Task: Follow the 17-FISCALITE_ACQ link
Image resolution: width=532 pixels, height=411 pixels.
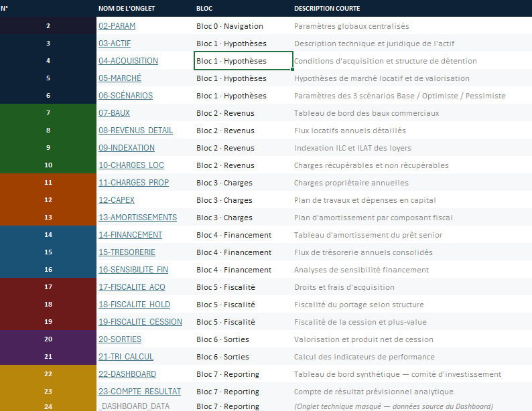Action: pos(131,287)
